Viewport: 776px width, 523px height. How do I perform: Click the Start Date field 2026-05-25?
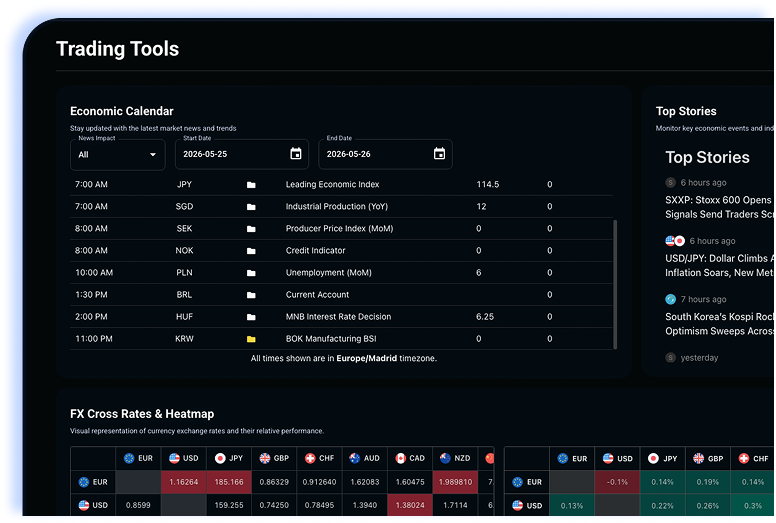click(242, 154)
